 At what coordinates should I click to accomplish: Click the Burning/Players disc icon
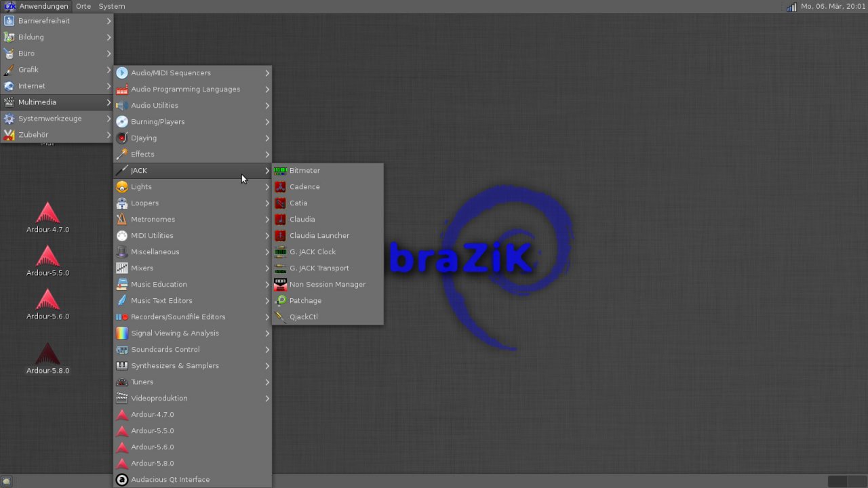click(x=122, y=122)
